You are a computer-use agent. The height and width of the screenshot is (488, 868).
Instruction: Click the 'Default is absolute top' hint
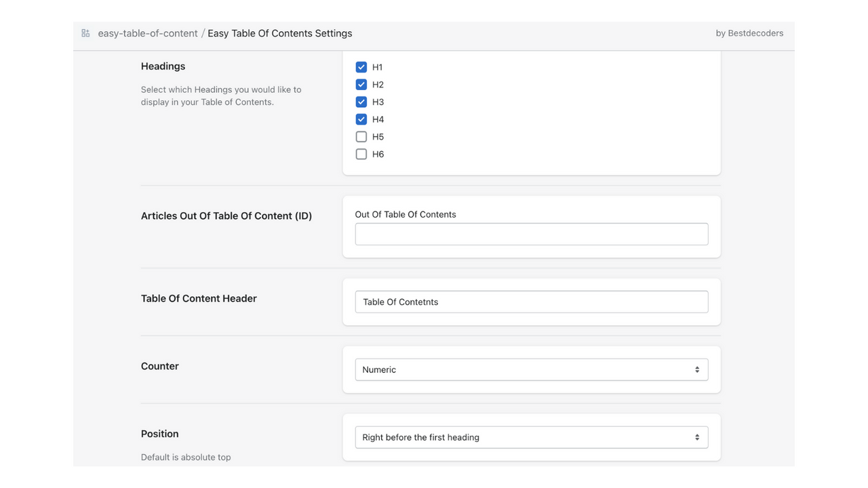186,457
